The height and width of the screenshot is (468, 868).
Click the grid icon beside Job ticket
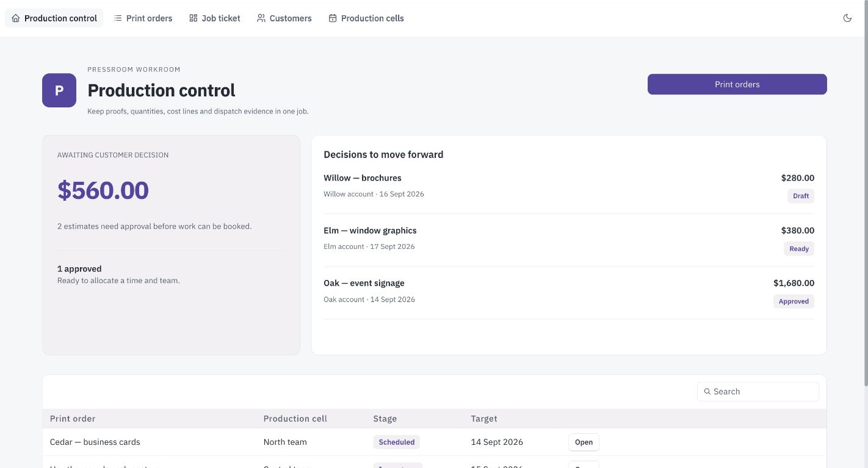(193, 18)
